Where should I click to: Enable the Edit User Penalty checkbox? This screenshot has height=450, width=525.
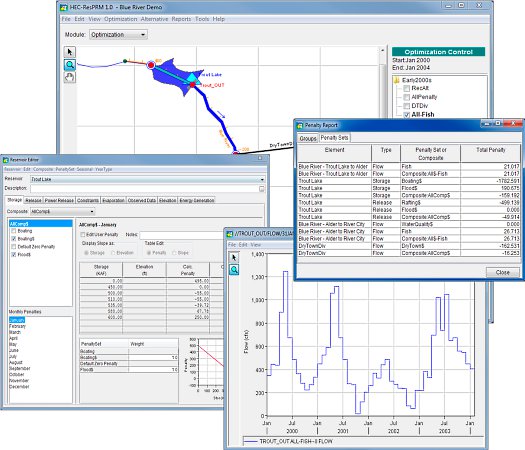pos(83,235)
